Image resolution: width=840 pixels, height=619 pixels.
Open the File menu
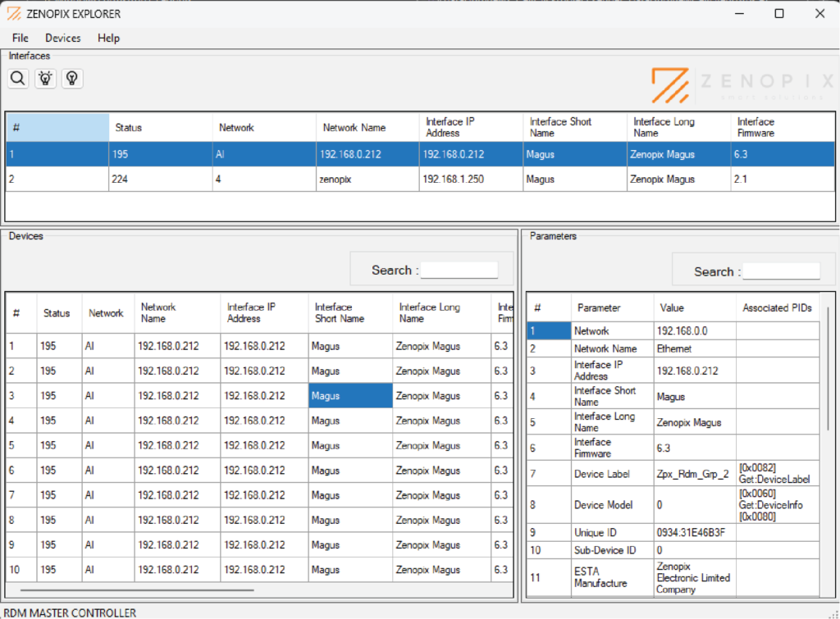(19, 38)
